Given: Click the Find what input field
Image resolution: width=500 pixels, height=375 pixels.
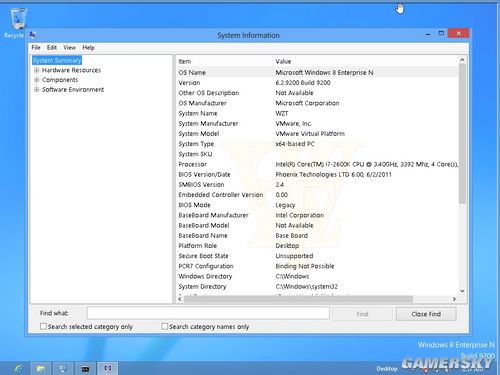Looking at the screenshot, I should pyautogui.click(x=208, y=313).
